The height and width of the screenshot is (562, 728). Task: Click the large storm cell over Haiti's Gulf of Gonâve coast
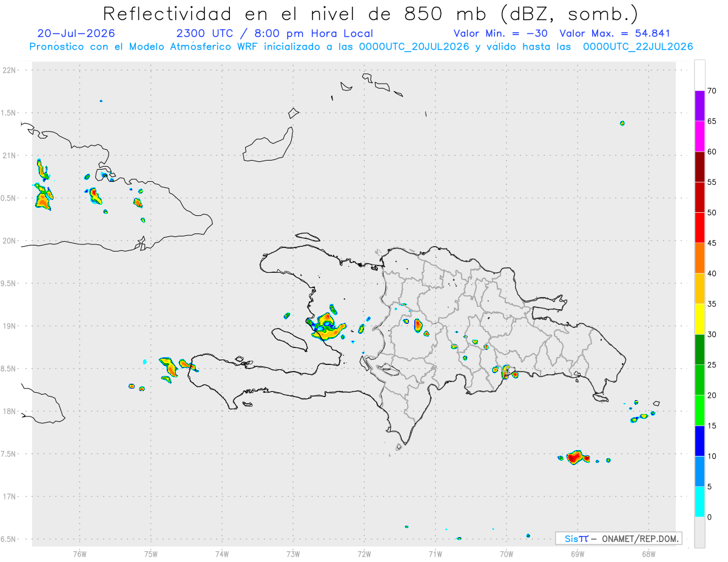327,326
